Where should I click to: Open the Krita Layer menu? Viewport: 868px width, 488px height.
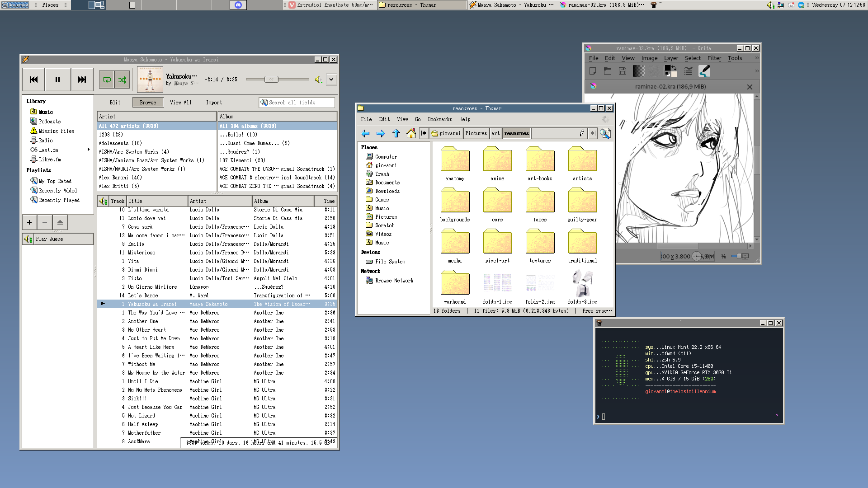(x=670, y=58)
